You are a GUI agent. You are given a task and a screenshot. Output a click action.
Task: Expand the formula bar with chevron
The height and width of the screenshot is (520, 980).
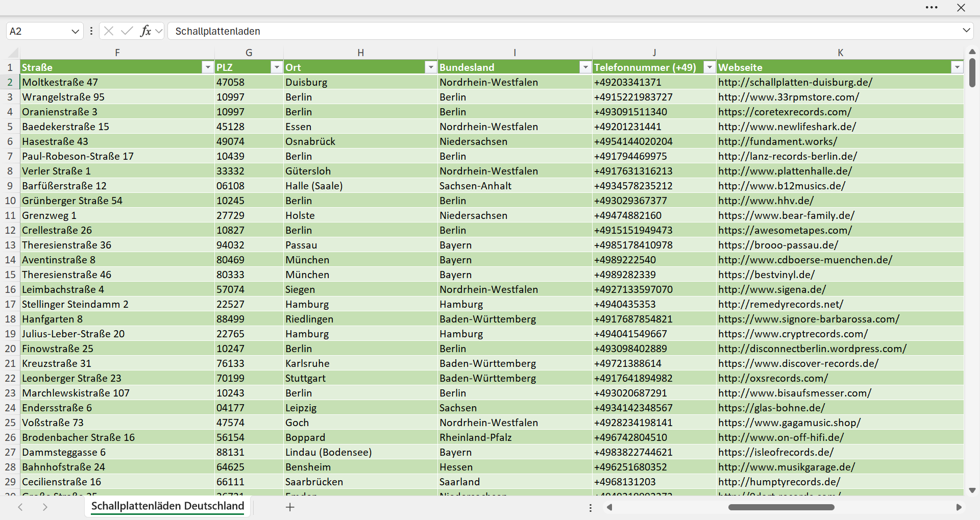pyautogui.click(x=966, y=31)
